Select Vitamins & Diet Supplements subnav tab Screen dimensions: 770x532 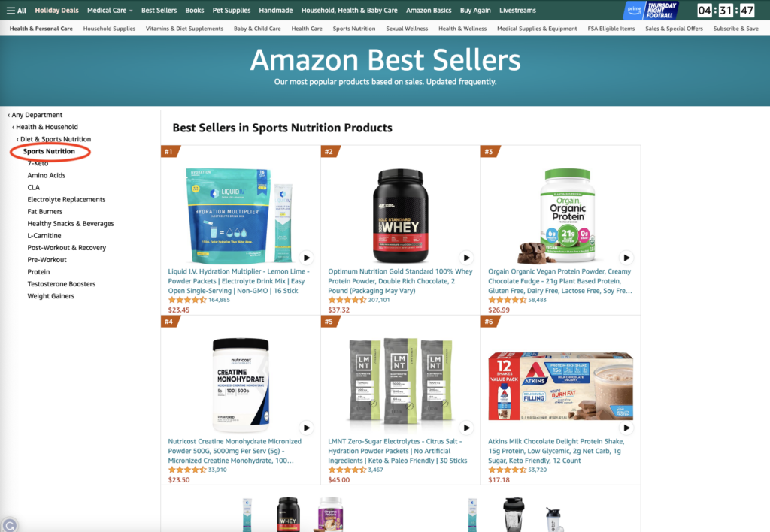(x=184, y=29)
